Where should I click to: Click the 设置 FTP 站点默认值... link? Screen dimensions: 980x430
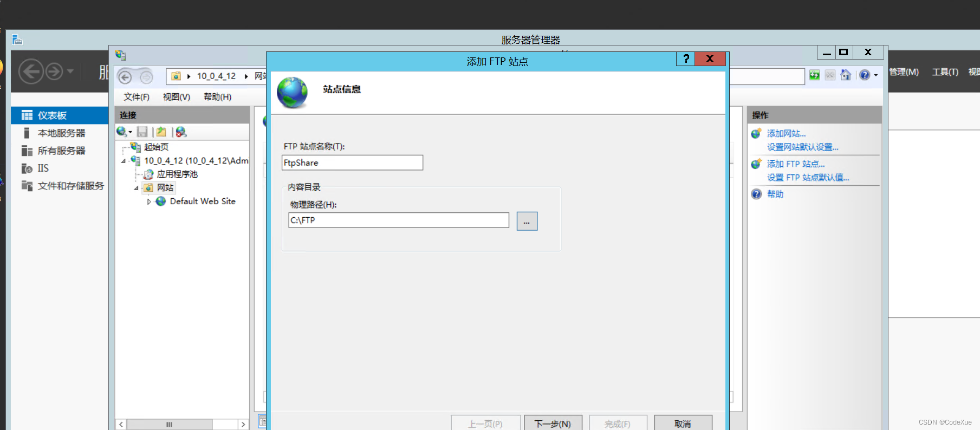[808, 178]
